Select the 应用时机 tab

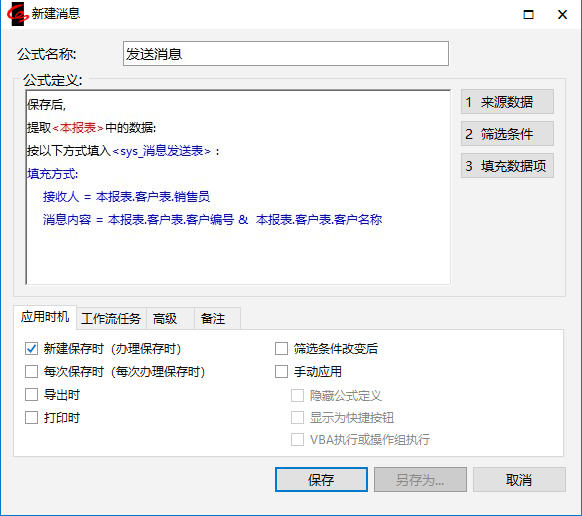click(45, 317)
